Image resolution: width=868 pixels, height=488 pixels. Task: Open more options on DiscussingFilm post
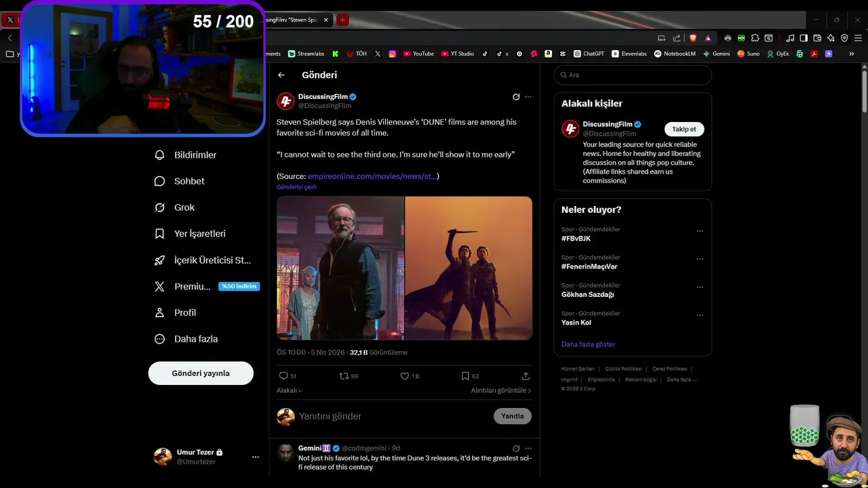pos(528,97)
